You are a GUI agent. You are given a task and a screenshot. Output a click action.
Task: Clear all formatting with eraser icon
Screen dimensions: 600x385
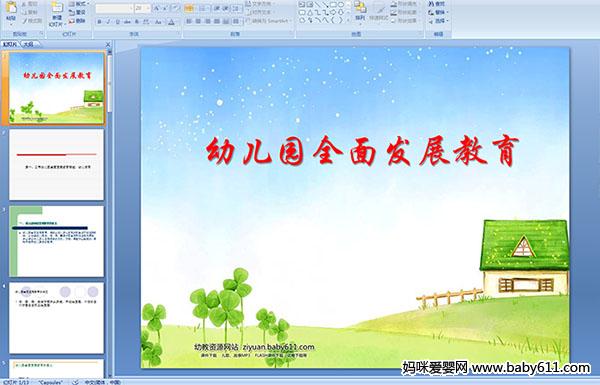(x=176, y=8)
